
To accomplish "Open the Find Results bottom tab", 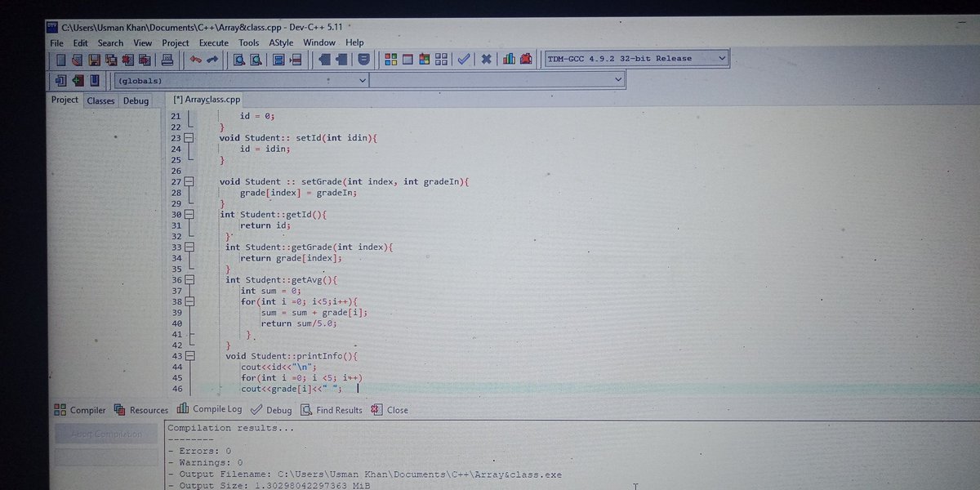I will point(332,410).
